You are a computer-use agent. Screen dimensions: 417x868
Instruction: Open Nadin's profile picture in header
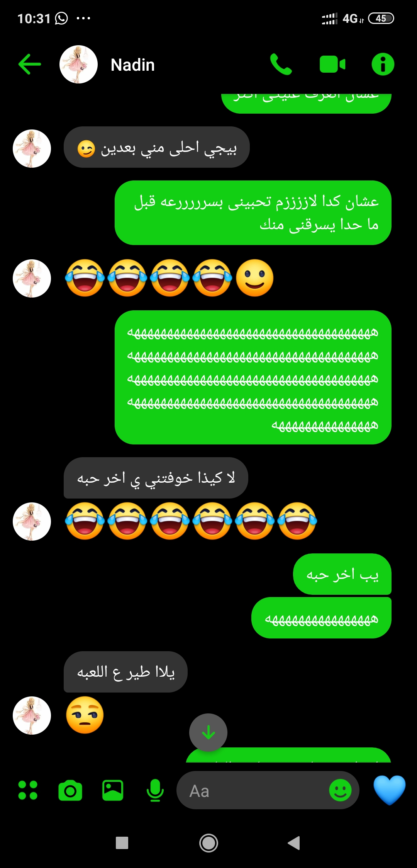(x=78, y=64)
